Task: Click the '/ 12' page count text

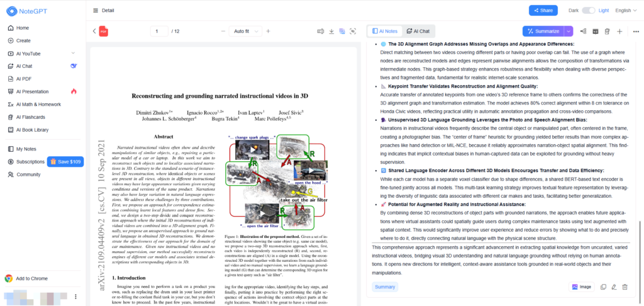Action: tap(175, 31)
